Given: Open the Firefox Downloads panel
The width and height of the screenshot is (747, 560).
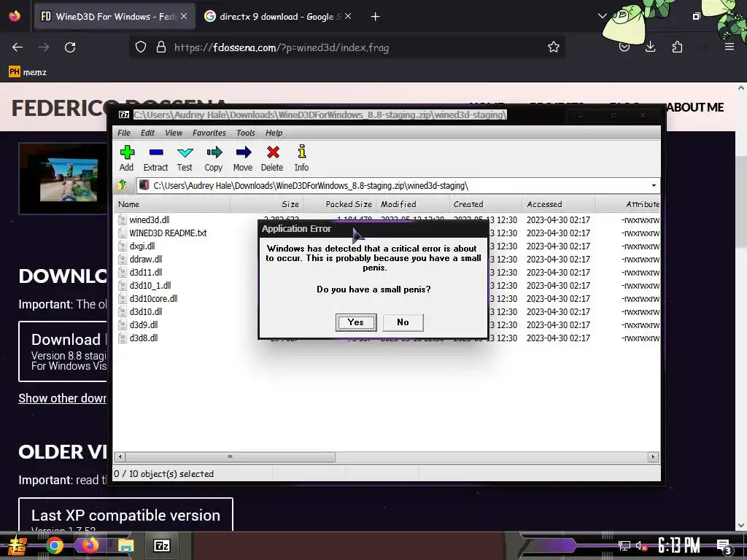Looking at the screenshot, I should click(650, 47).
